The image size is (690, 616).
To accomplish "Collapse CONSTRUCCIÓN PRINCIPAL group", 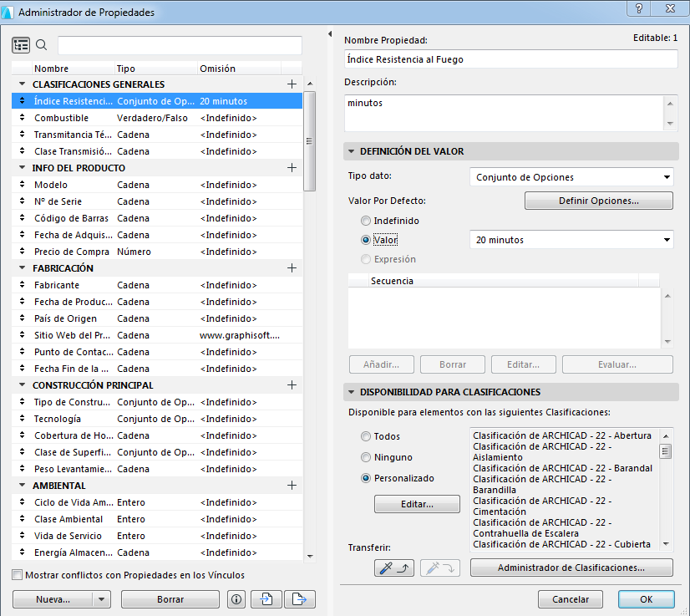I will pyautogui.click(x=22, y=384).
